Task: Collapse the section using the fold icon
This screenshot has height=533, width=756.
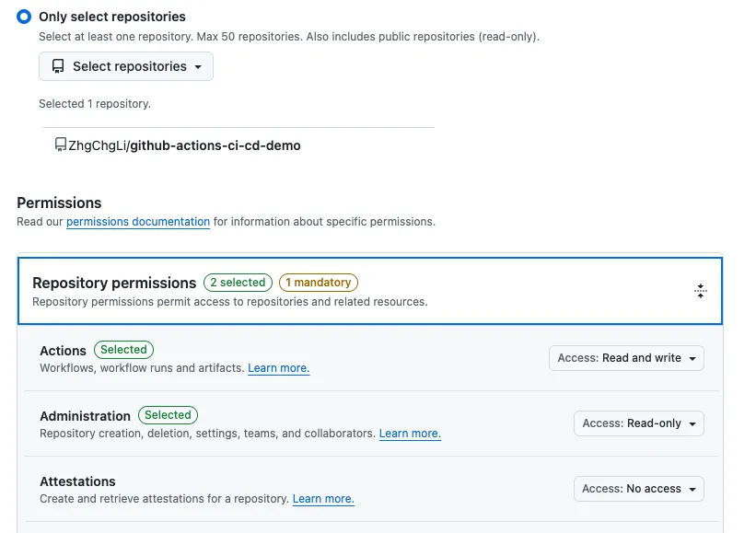Action: pos(700,291)
